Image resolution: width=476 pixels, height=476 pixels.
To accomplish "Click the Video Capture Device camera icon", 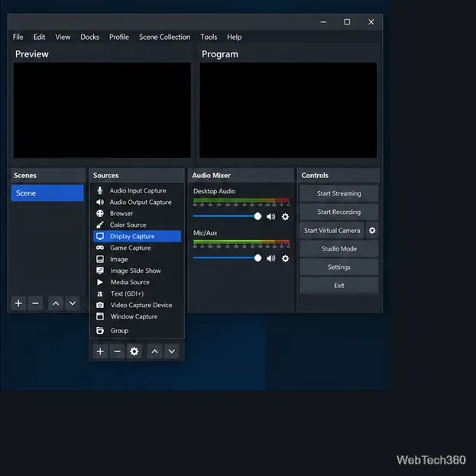I will pos(100,305).
